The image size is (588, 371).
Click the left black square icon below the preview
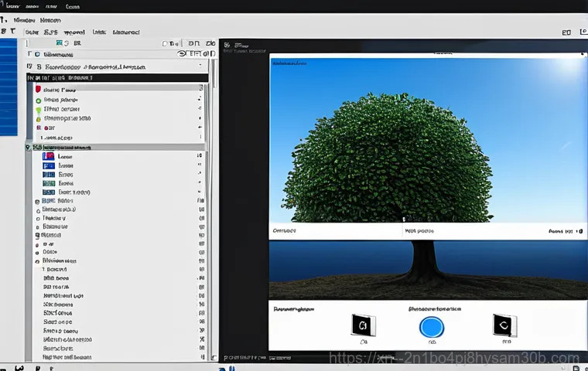tap(363, 325)
